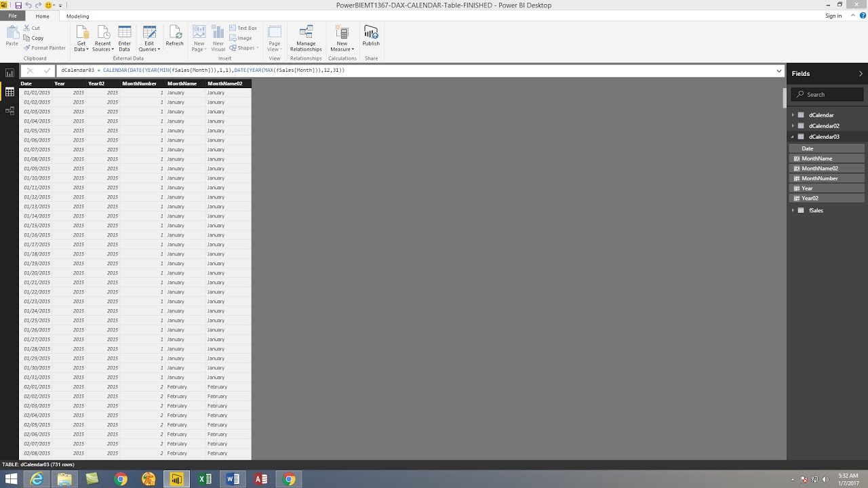Select the Year02 field in Fields pane

pyautogui.click(x=827, y=198)
